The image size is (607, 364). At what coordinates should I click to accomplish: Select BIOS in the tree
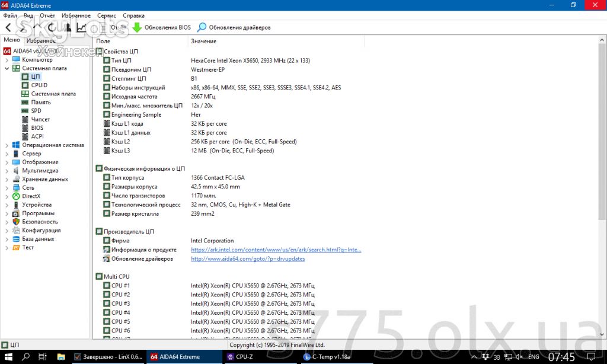pyautogui.click(x=37, y=128)
